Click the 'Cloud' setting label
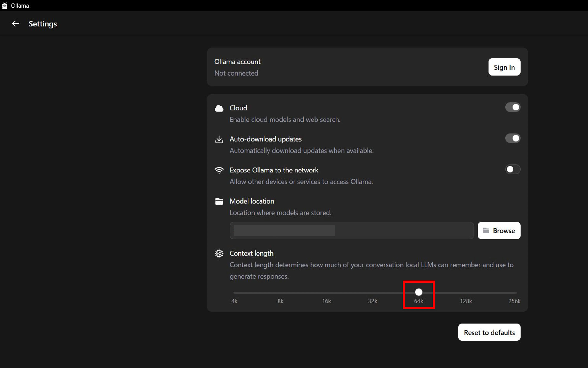588x368 pixels. [x=238, y=108]
